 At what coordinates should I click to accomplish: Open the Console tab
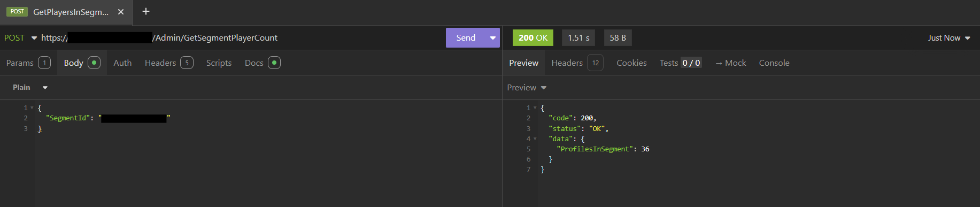774,63
